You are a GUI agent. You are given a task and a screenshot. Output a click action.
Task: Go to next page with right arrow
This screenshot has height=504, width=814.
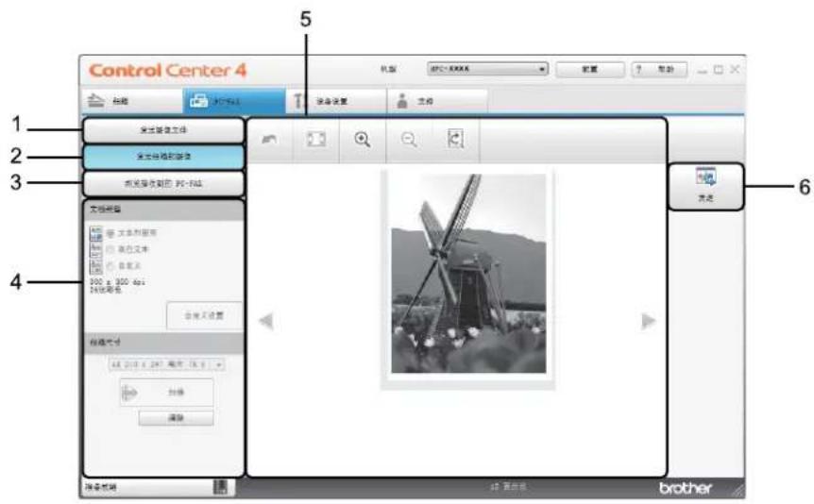(649, 321)
